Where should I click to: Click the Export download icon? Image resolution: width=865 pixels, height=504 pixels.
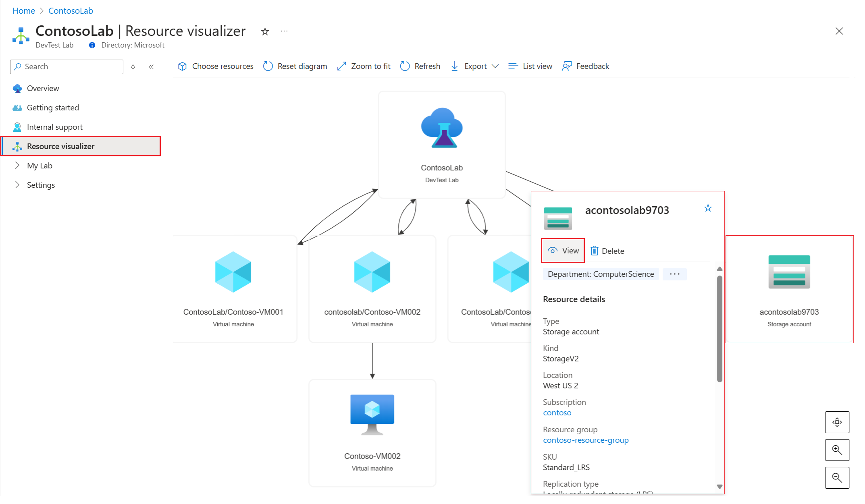point(455,66)
